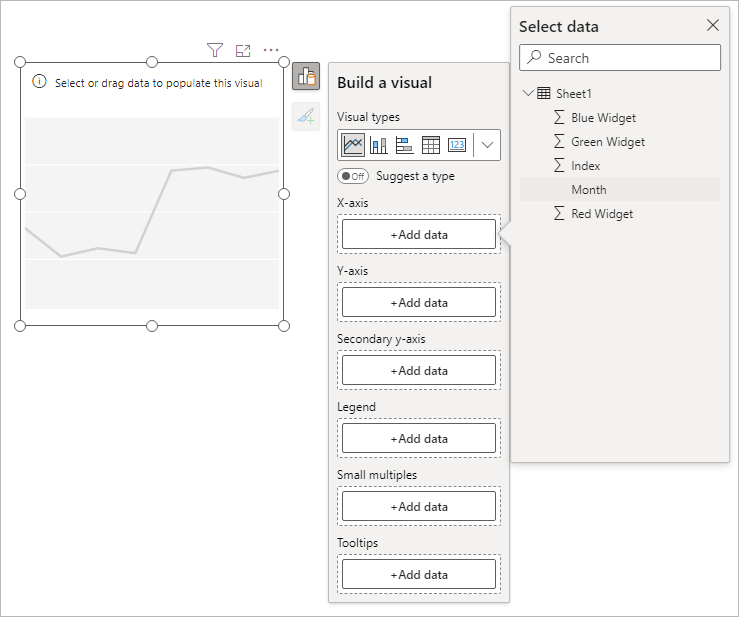Screen dimensions: 739x617
Task: Click the Sheet1 table name
Action: pos(574,93)
